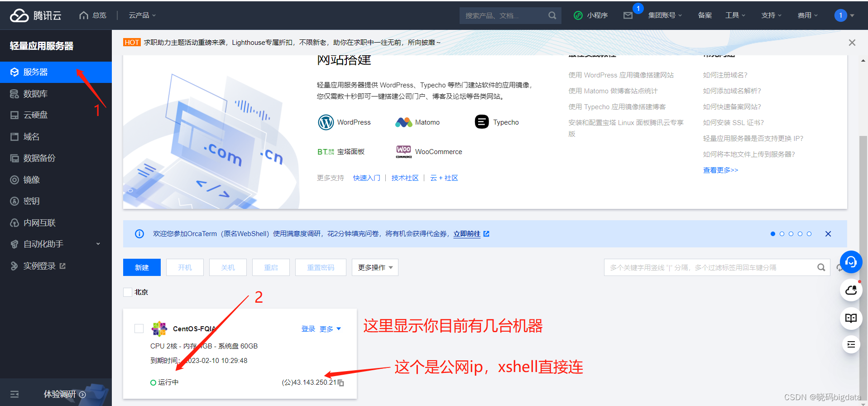Screen dimensions: 868x406
Task: Click the user avatar circle icon
Action: (840, 15)
